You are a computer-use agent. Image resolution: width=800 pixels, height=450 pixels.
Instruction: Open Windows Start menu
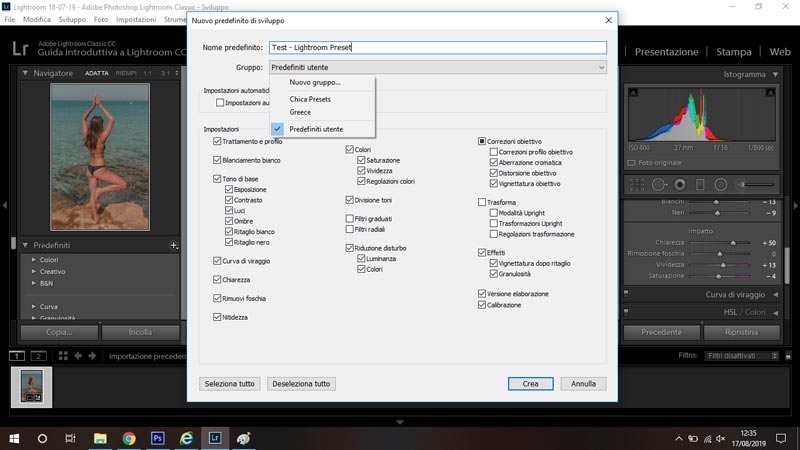[x=14, y=438]
